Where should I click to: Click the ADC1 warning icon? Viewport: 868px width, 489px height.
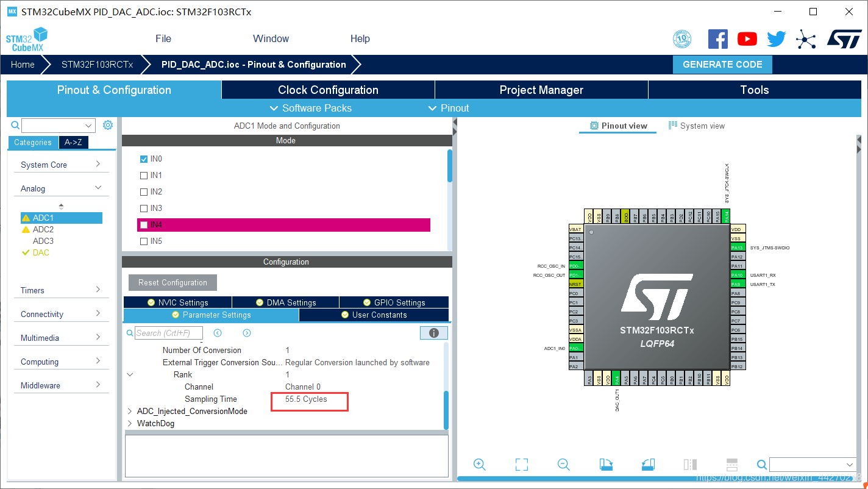pyautogui.click(x=26, y=218)
